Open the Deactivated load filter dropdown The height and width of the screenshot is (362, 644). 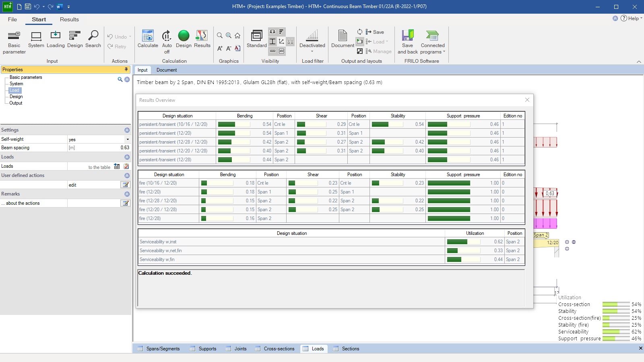pyautogui.click(x=312, y=41)
